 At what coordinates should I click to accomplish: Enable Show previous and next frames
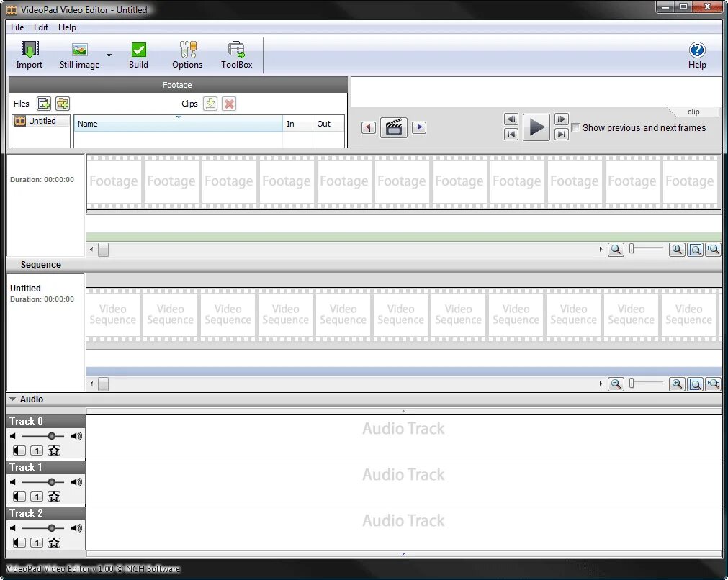pos(576,127)
